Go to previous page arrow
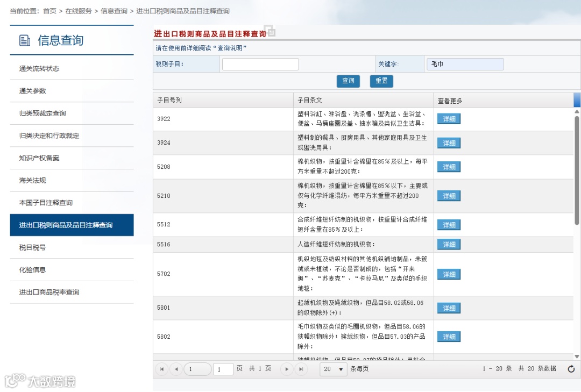The width and height of the screenshot is (581, 392). click(176, 369)
